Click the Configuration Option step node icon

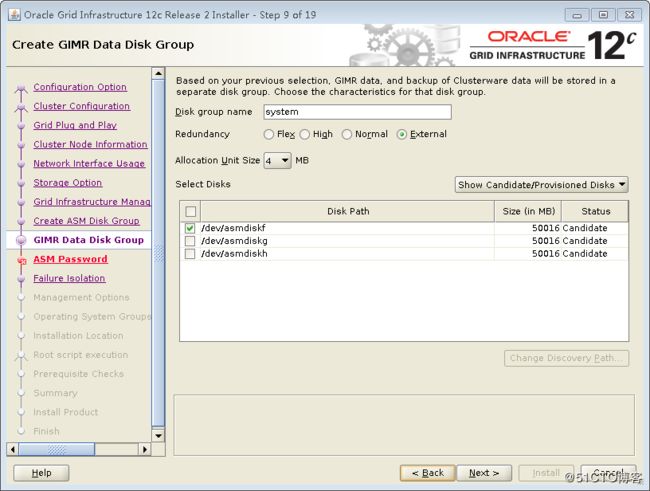[x=21, y=88]
